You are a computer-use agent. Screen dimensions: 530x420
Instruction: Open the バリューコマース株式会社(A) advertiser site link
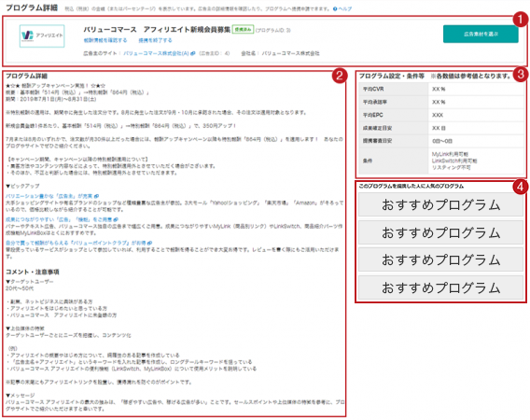click(x=156, y=53)
